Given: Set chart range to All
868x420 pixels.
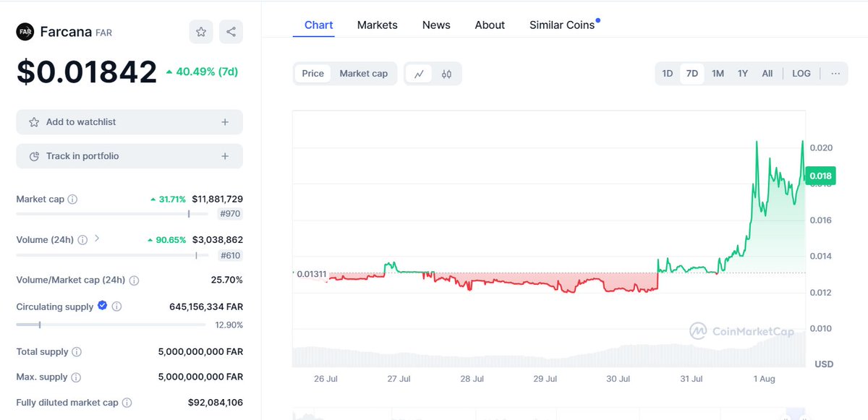Looking at the screenshot, I should (x=767, y=73).
